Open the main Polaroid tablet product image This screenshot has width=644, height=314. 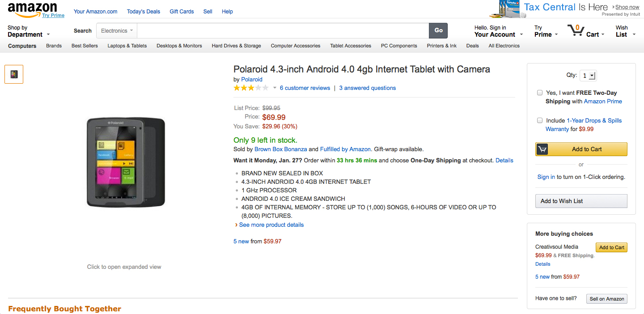pyautogui.click(x=126, y=162)
